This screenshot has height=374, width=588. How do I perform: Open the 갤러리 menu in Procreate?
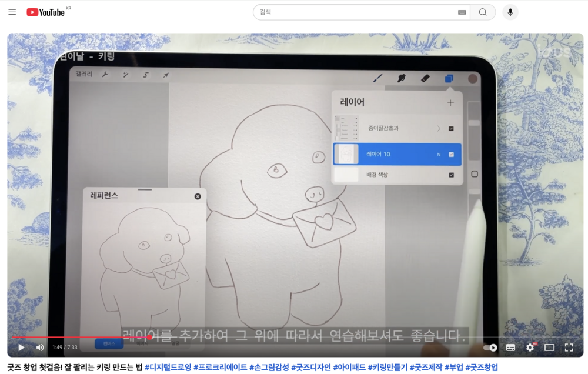pyautogui.click(x=84, y=75)
